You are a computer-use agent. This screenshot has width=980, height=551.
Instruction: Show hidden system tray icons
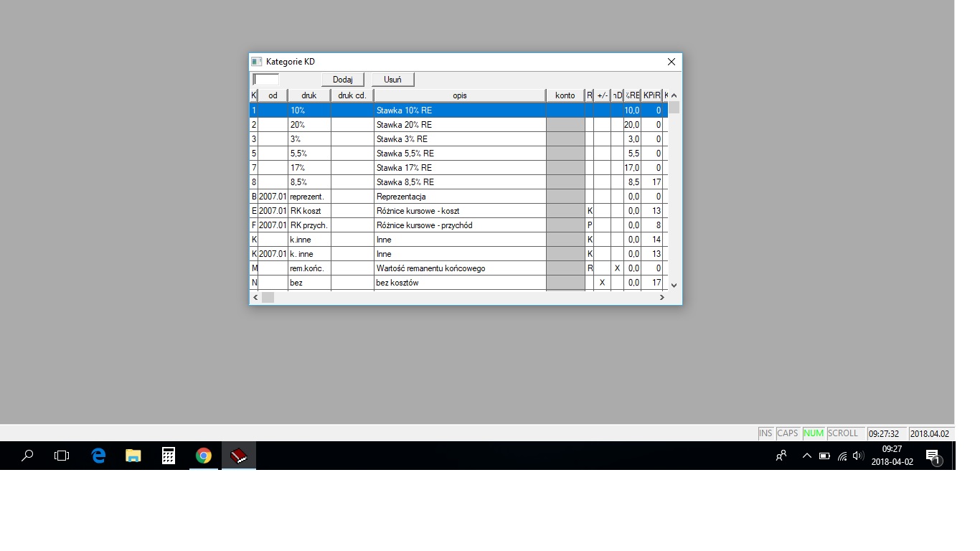point(806,456)
